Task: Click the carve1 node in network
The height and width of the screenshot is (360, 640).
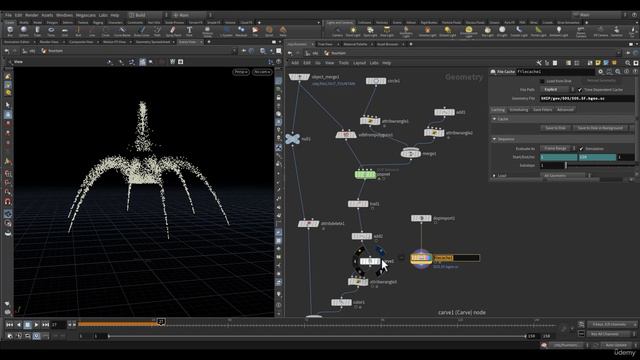Action: pyautogui.click(x=370, y=261)
